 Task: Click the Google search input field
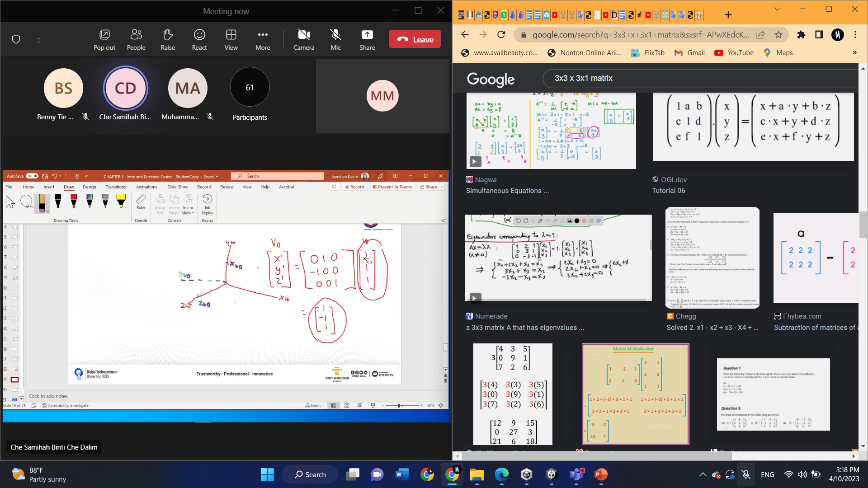click(x=701, y=78)
